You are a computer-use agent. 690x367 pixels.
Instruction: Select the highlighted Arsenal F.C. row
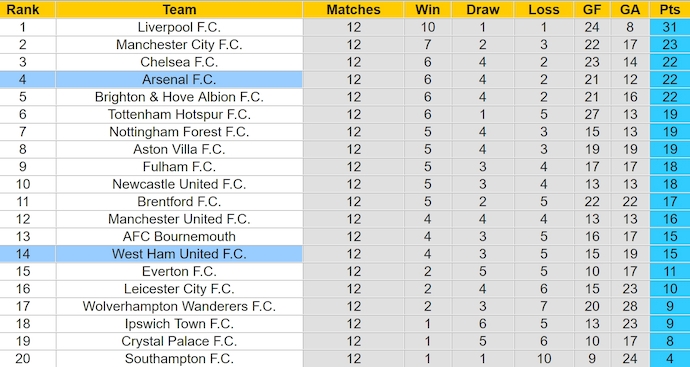(345, 80)
